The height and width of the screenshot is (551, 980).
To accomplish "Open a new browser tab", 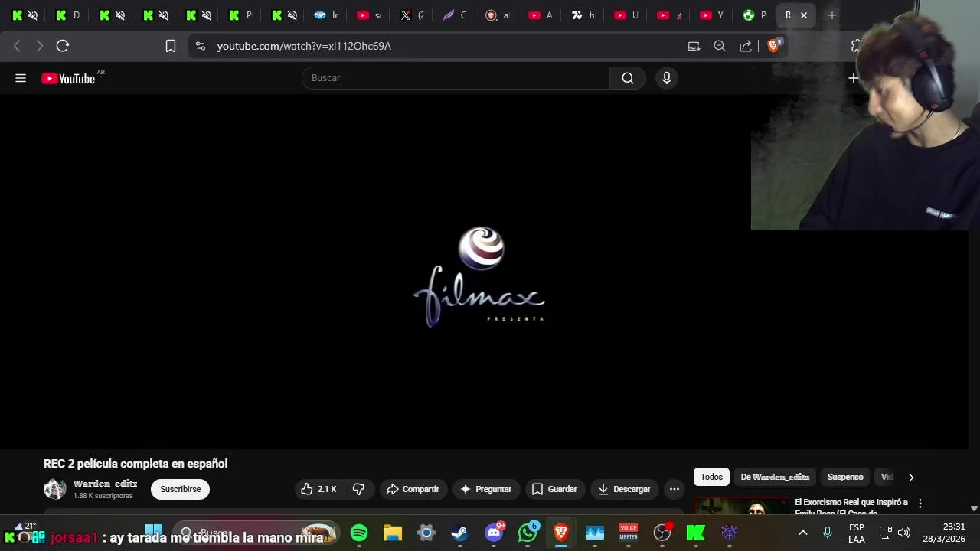I will pos(832,15).
